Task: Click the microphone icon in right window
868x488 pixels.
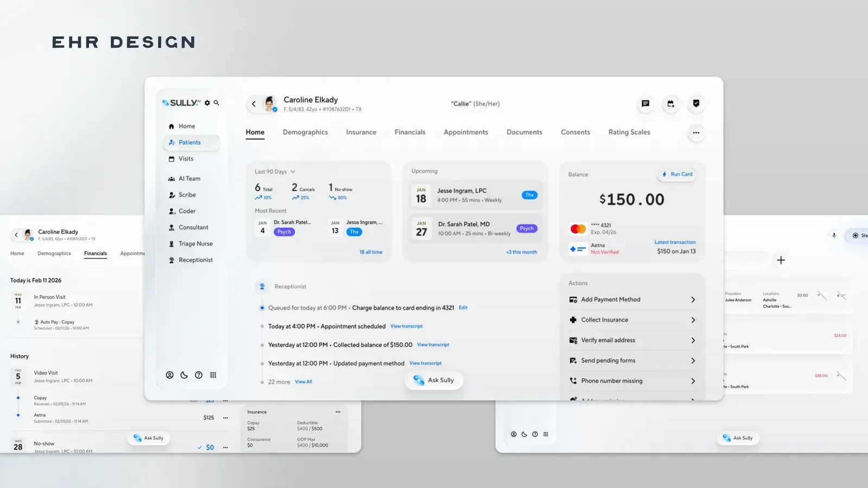Action: click(834, 235)
